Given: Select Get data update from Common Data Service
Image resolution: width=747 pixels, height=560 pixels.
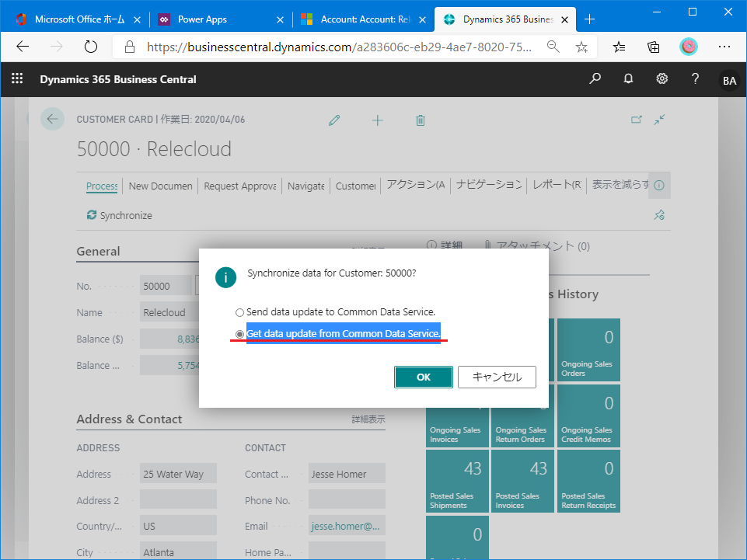Looking at the screenshot, I should pyautogui.click(x=338, y=334).
